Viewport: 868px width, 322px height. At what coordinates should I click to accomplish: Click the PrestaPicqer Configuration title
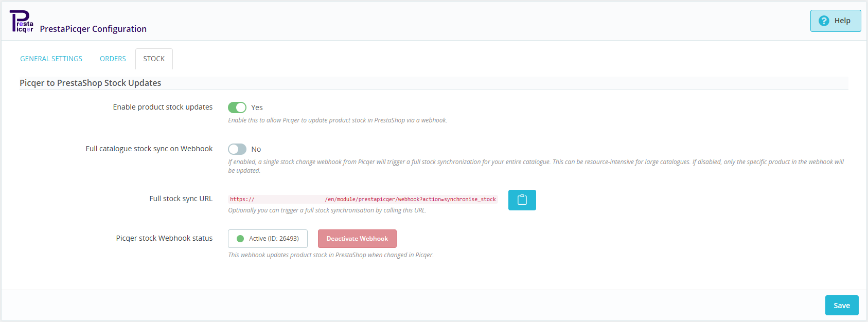pyautogui.click(x=93, y=29)
